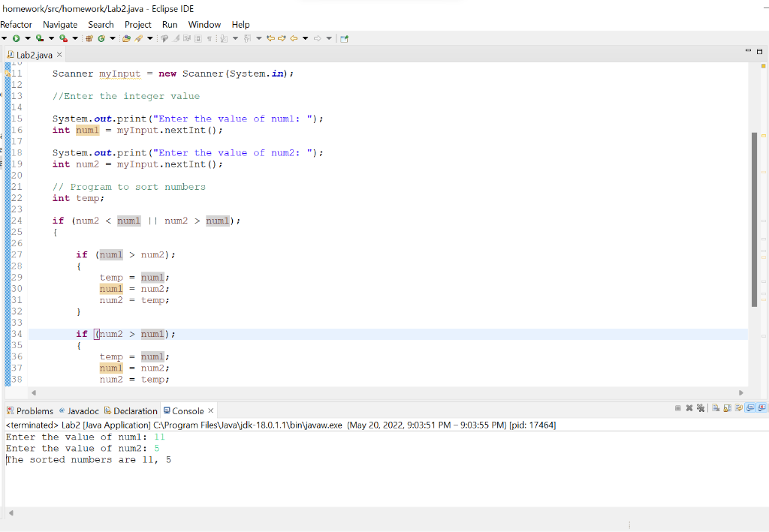Switch to the Problems tab
Screen dimensions: 769x532
(29, 411)
